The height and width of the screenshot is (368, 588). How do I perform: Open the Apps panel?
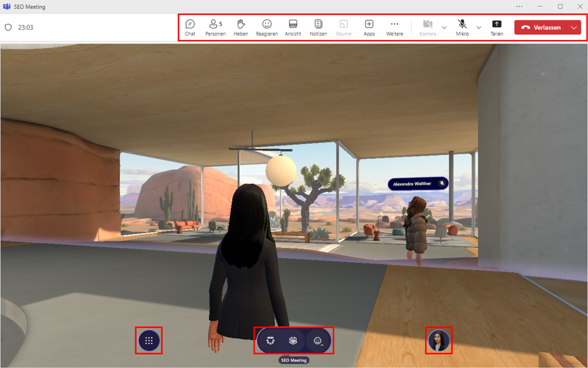coord(369,27)
